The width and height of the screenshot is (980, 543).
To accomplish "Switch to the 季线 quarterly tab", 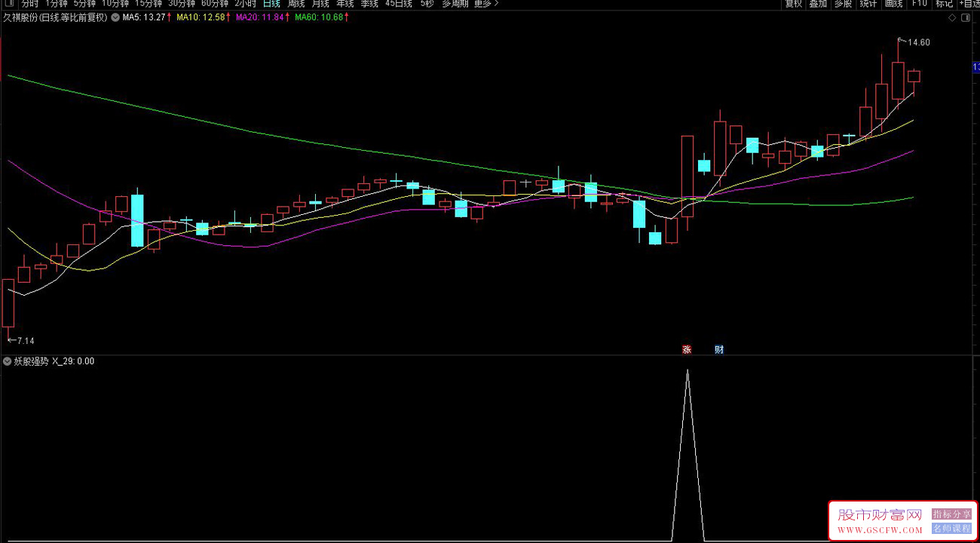I will coord(369,4).
